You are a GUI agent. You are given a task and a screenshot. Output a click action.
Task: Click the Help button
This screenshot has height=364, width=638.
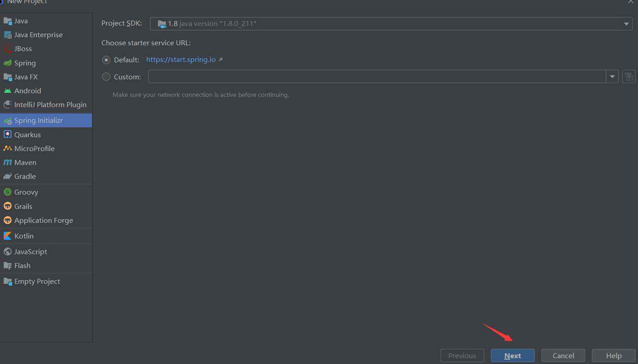point(614,355)
